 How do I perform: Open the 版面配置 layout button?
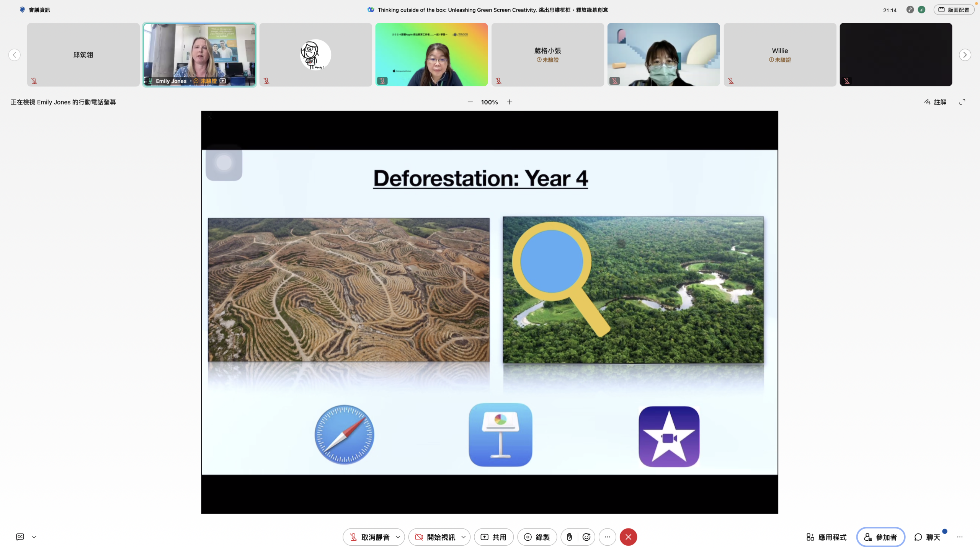pyautogui.click(x=954, y=10)
